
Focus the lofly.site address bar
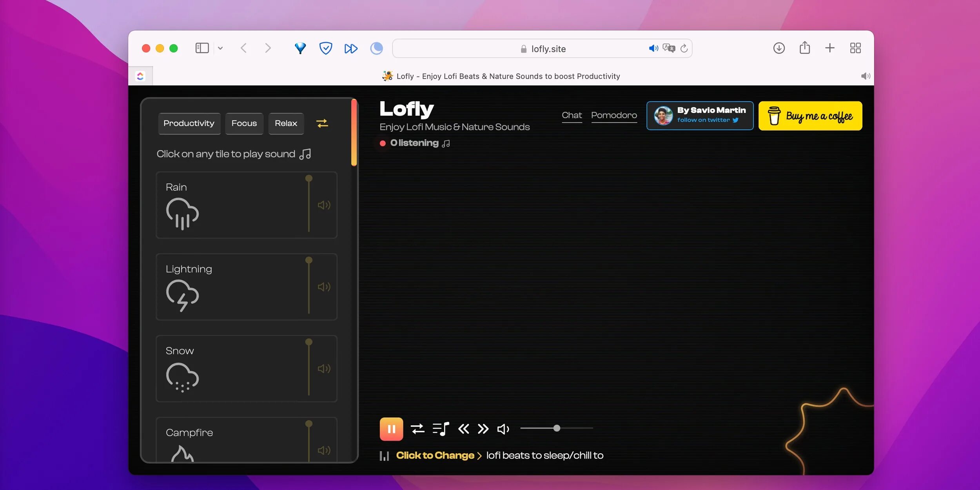point(542,49)
